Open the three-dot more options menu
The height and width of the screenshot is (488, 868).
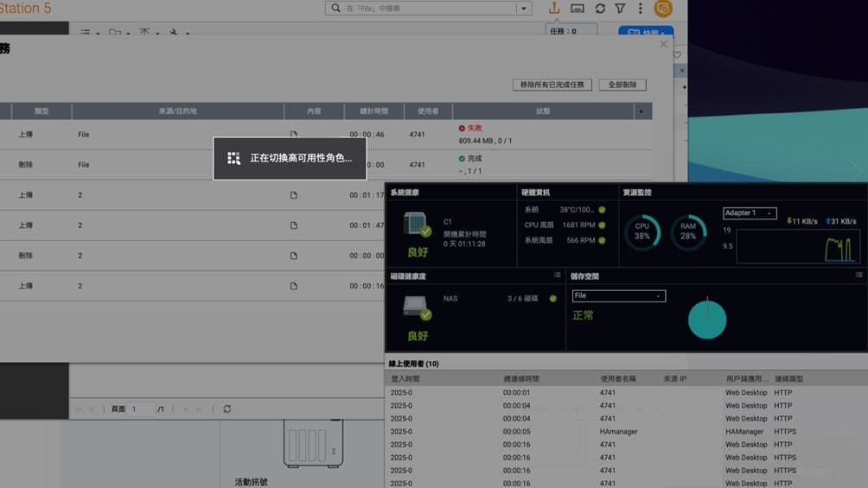click(x=640, y=9)
